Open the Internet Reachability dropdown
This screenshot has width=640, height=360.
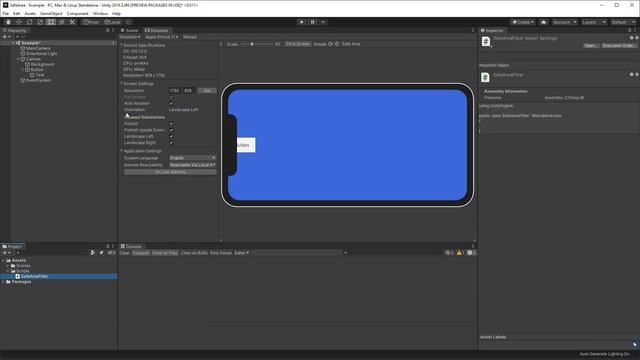click(x=192, y=165)
